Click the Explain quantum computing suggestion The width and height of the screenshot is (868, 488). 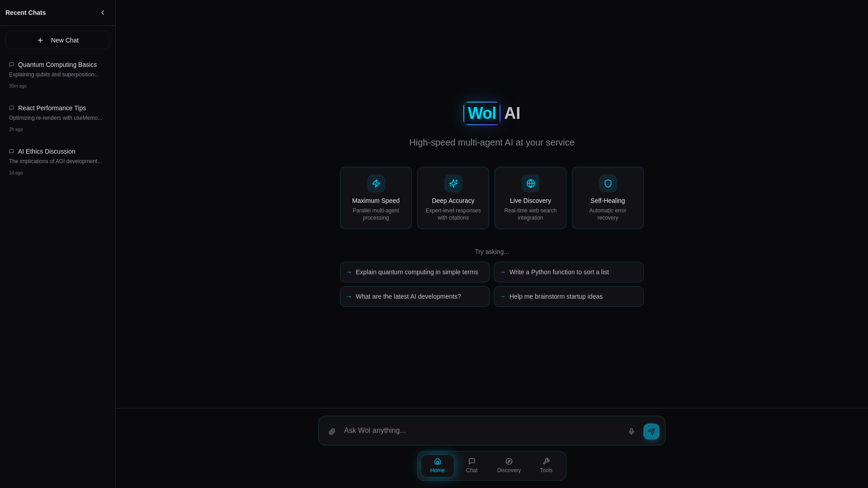(415, 272)
